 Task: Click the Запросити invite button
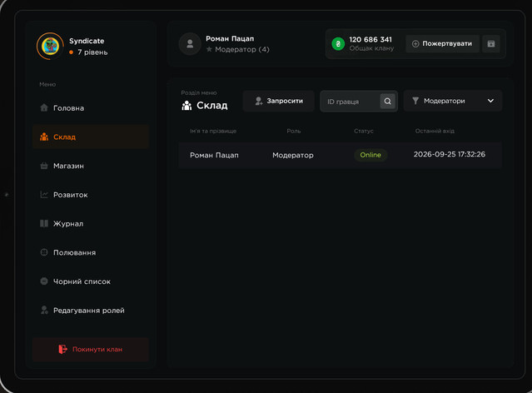[x=279, y=101]
